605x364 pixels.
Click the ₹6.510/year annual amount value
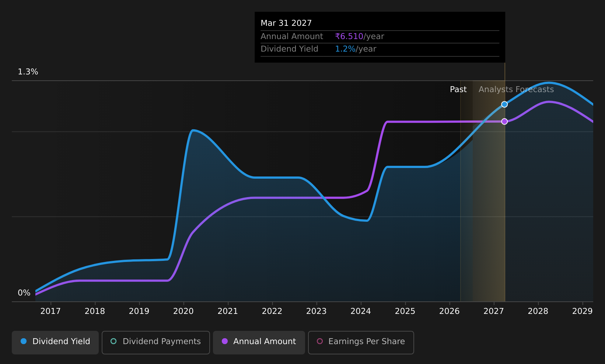(359, 36)
